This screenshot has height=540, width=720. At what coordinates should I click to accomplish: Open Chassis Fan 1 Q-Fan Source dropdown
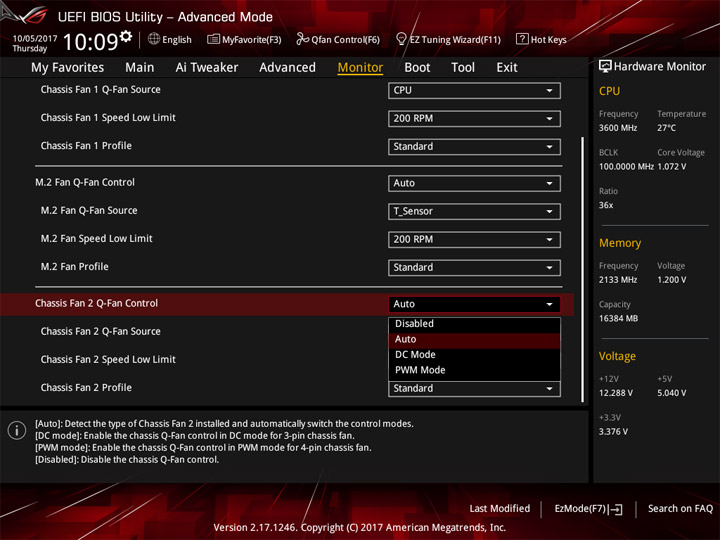click(474, 90)
